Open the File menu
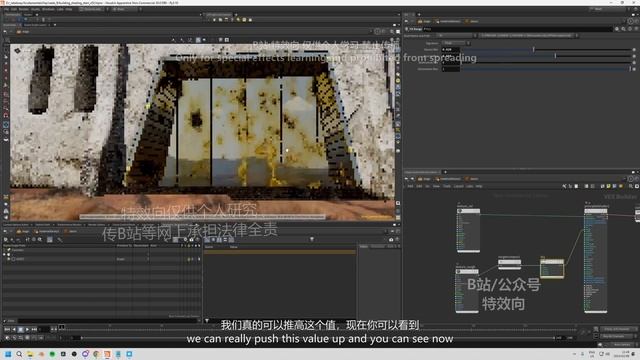640x360 pixels. click(x=7, y=9)
